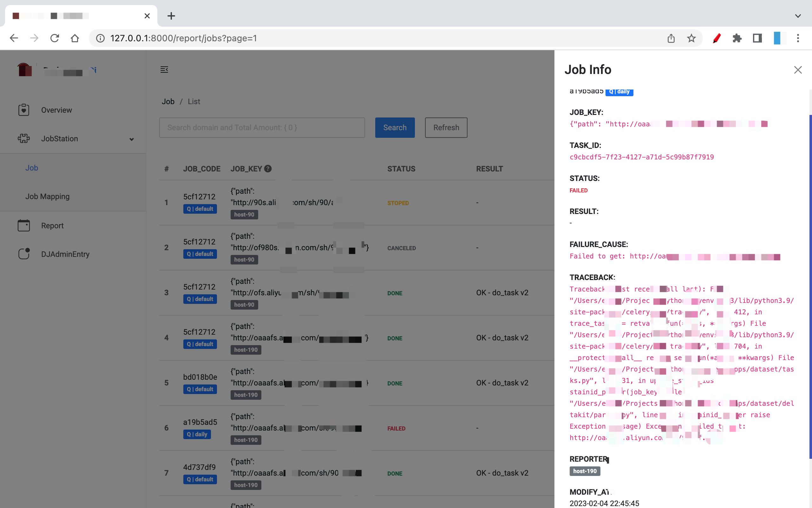
Task: Click the CANCELED status in row 2
Action: tap(401, 248)
